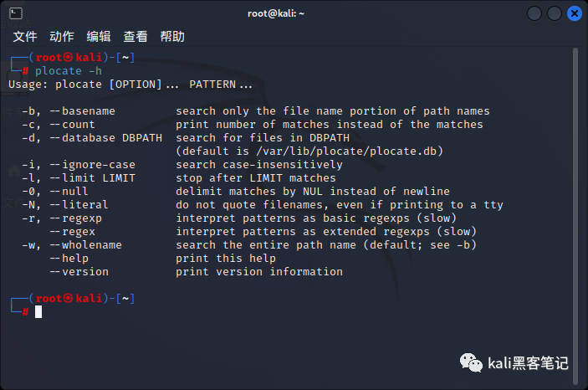Open the 文件 menu
The width and height of the screenshot is (588, 390).
[x=25, y=37]
